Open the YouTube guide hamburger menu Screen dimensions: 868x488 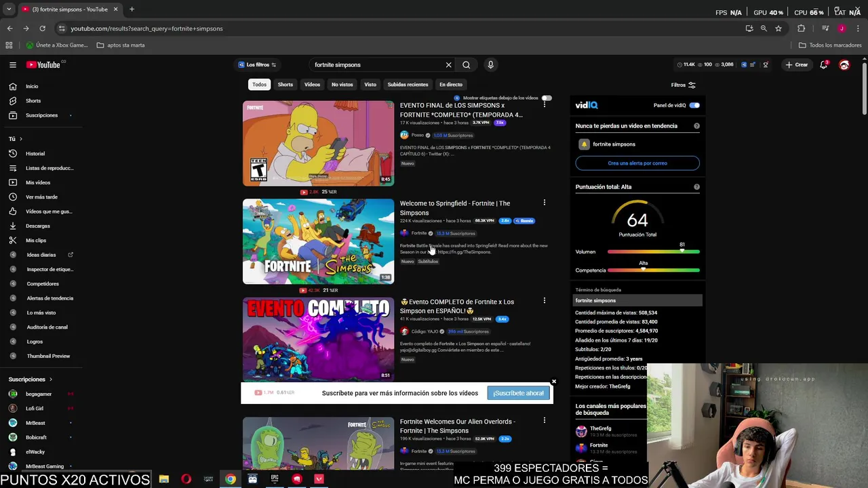pyautogui.click(x=12, y=65)
